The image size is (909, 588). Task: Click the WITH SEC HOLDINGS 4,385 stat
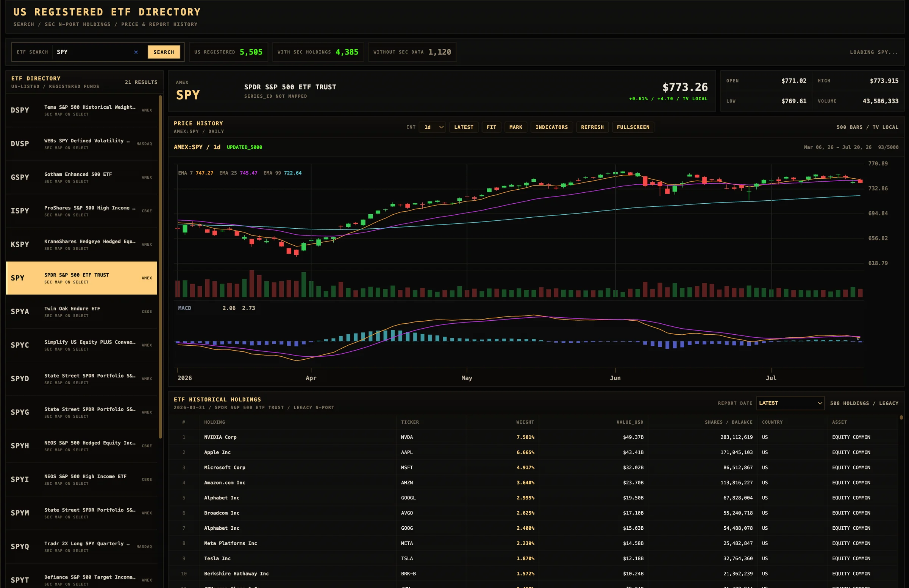(318, 52)
